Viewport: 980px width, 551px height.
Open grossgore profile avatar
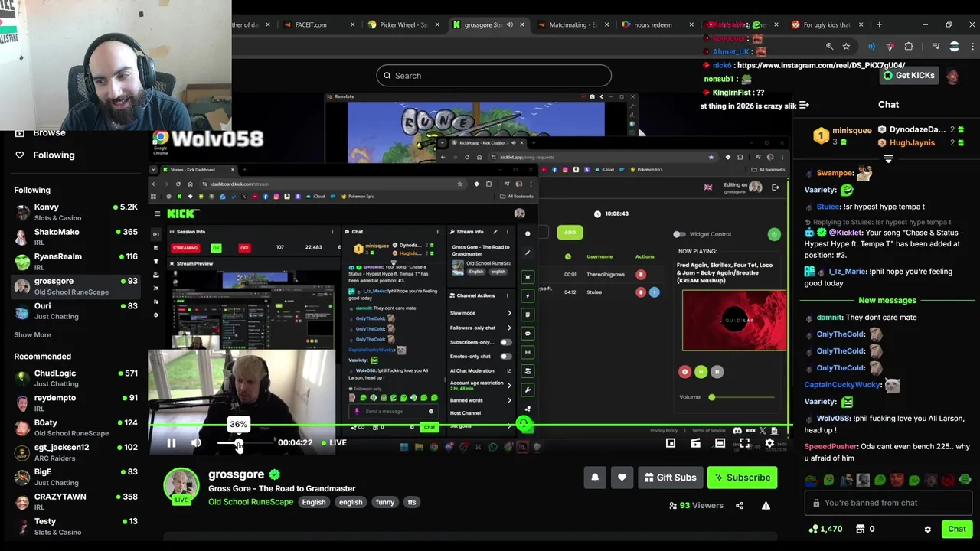(x=181, y=487)
